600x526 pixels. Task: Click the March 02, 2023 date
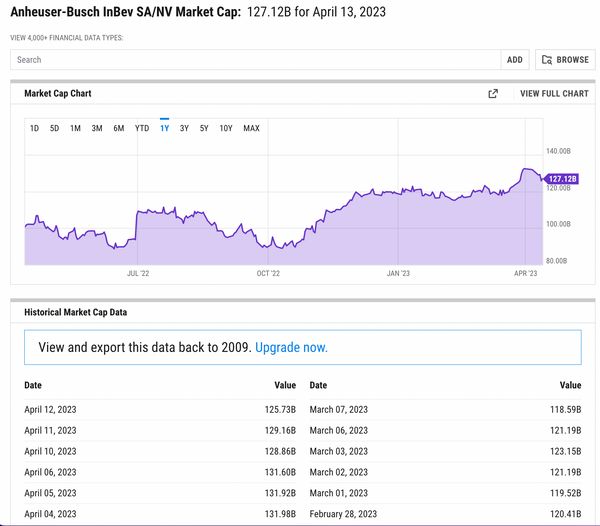[339, 472]
